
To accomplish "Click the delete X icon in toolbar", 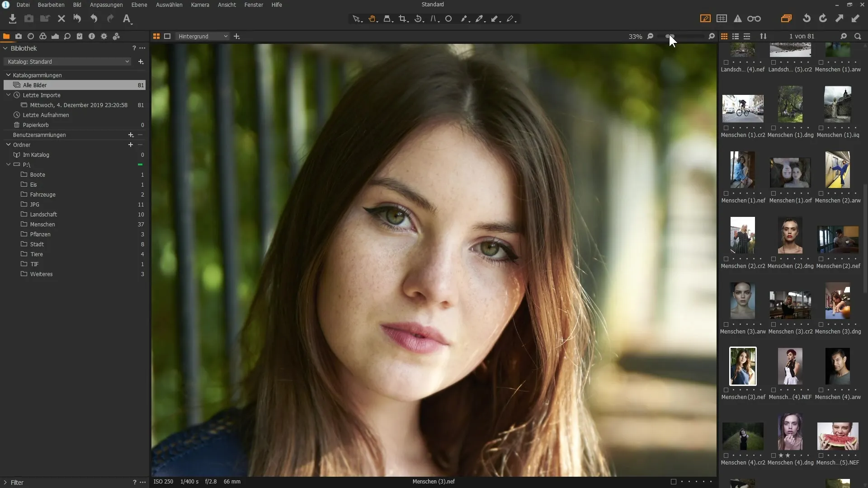I will tap(61, 19).
